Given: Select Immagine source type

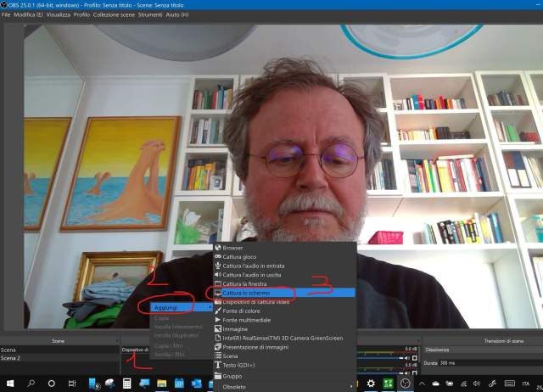Looking at the screenshot, I should tap(235, 328).
